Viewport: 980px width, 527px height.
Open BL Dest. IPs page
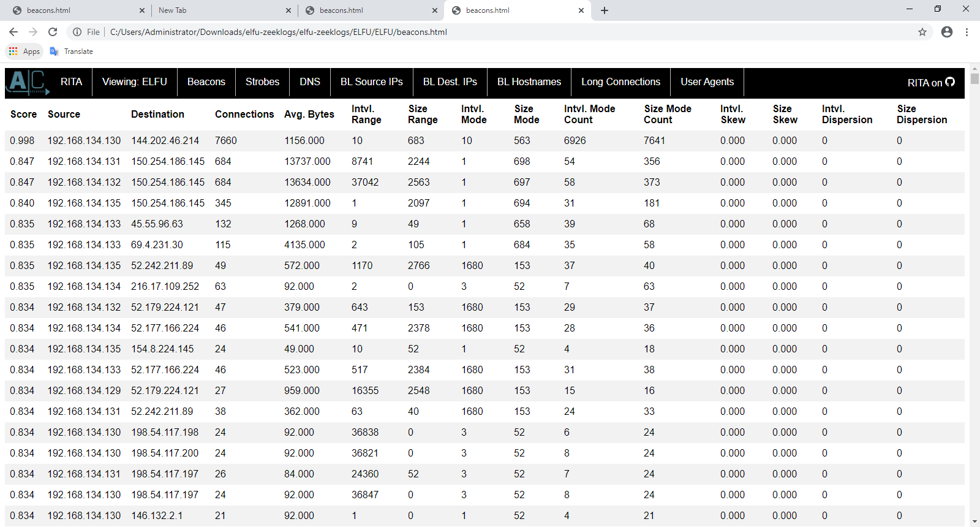(x=450, y=82)
